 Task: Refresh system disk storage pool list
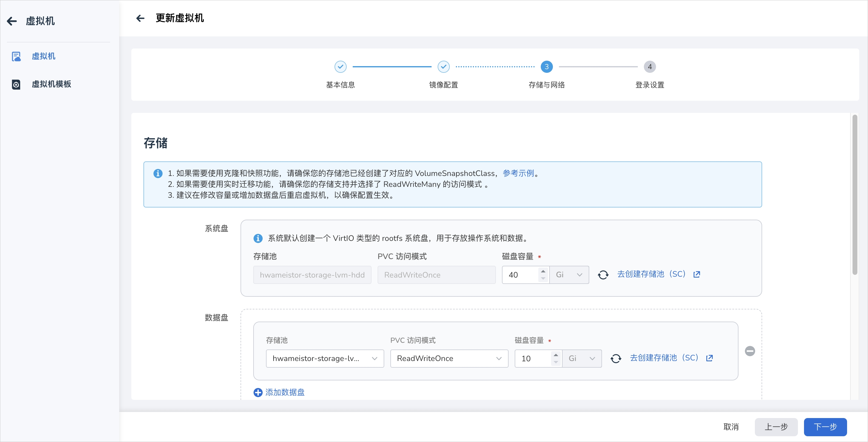[x=603, y=275]
